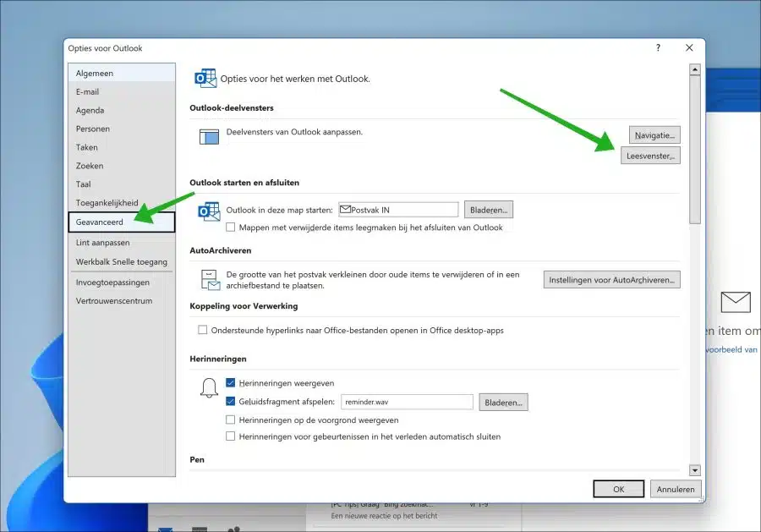Viewport: 761px width, 532px height.
Task: Click Bladeren... next to Postvak IN
Action: pyautogui.click(x=489, y=210)
